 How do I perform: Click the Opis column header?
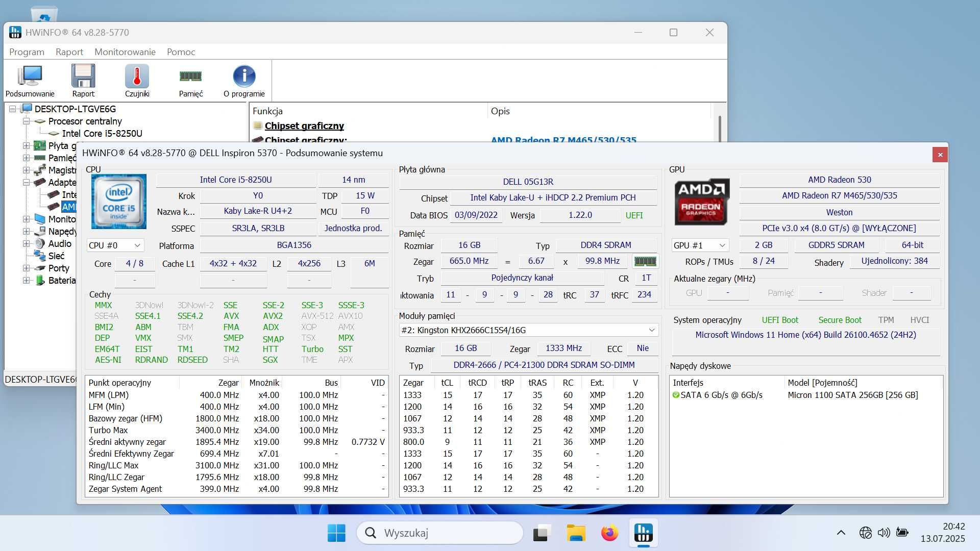599,111
